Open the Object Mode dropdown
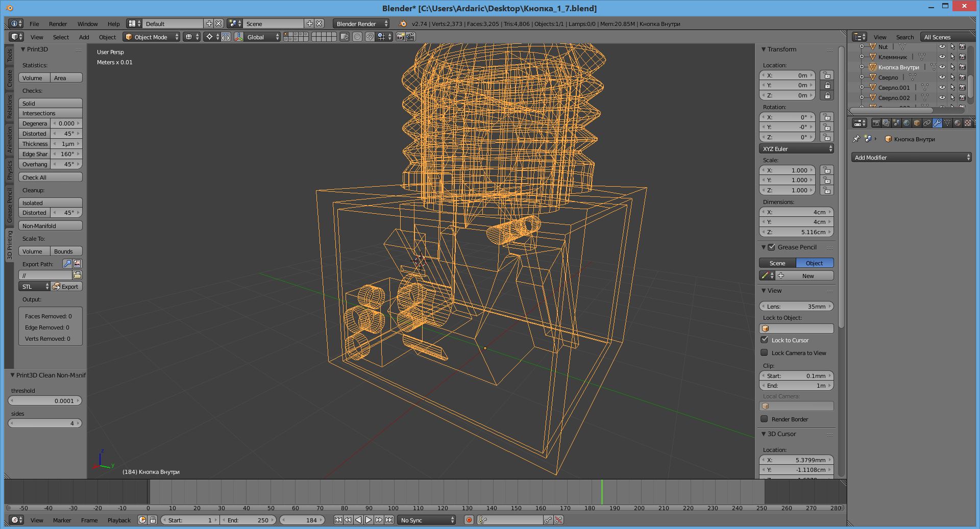980x529 pixels. (x=152, y=37)
